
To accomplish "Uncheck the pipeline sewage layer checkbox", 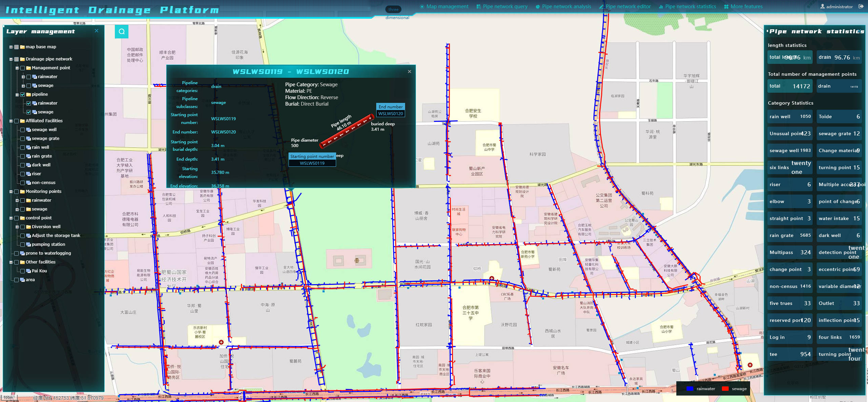I will (x=29, y=112).
